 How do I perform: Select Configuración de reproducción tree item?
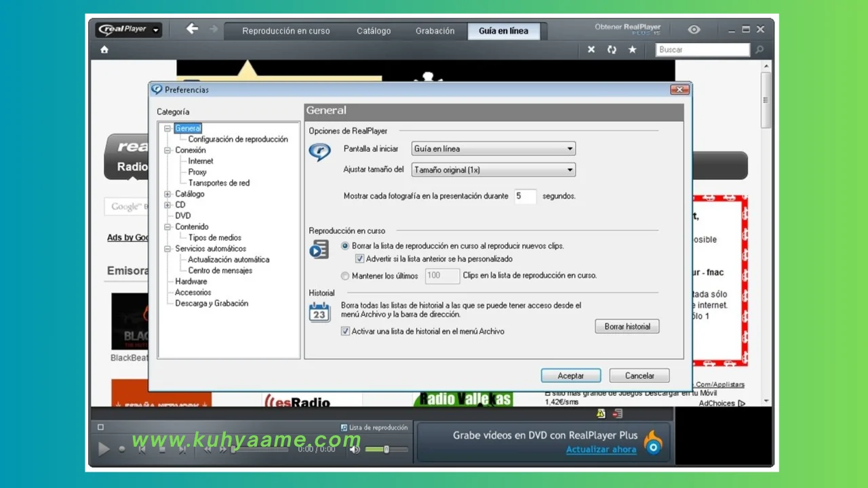tap(238, 139)
